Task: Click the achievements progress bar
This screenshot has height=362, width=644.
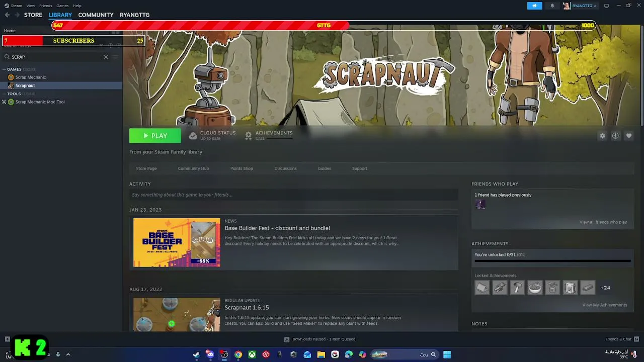Action: coord(552,261)
